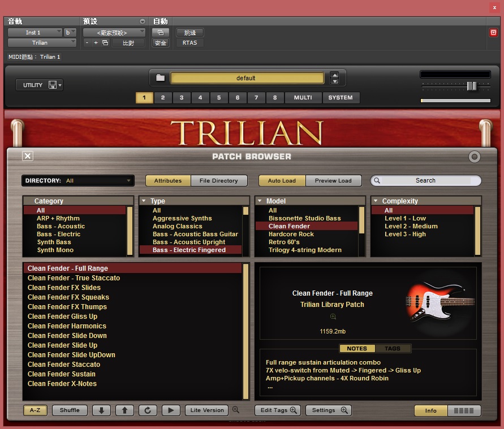Click the bass guitar thumbnail image
Viewport: 504px width, 429px height.
(439, 302)
